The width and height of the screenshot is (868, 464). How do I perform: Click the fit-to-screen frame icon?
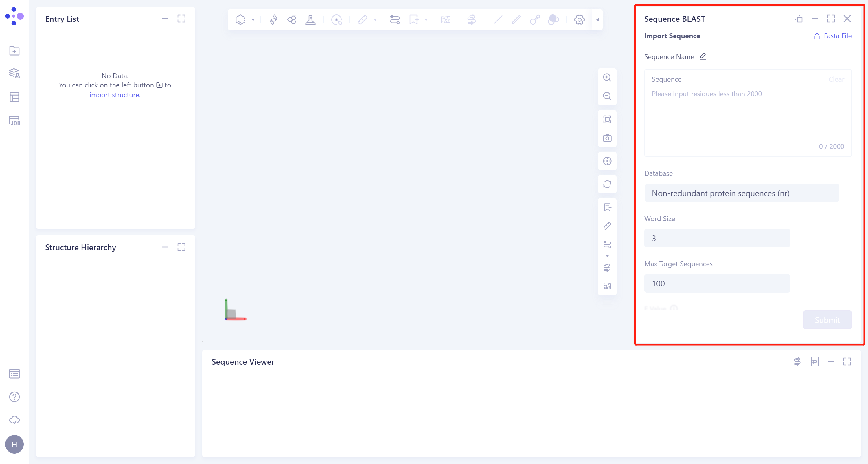[607, 119]
